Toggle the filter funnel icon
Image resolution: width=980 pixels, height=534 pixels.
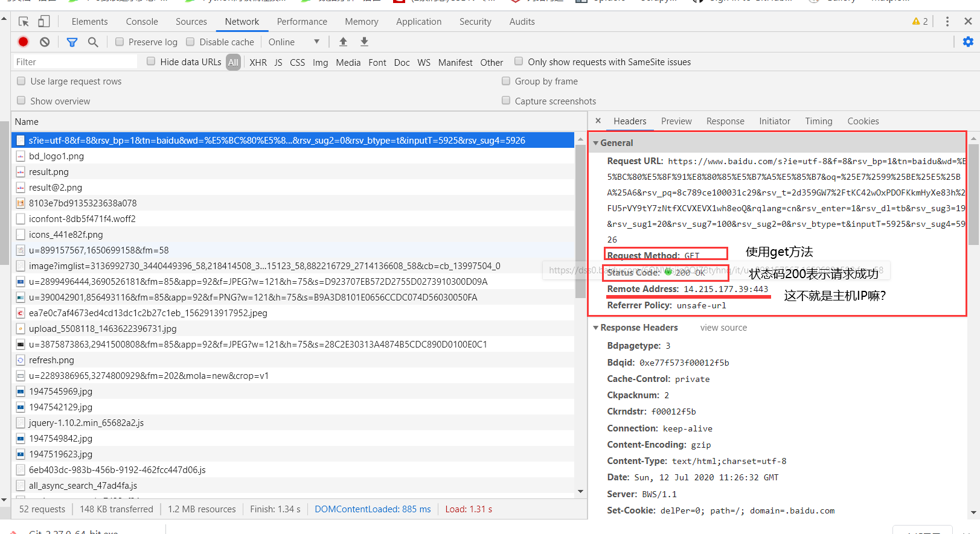point(72,42)
